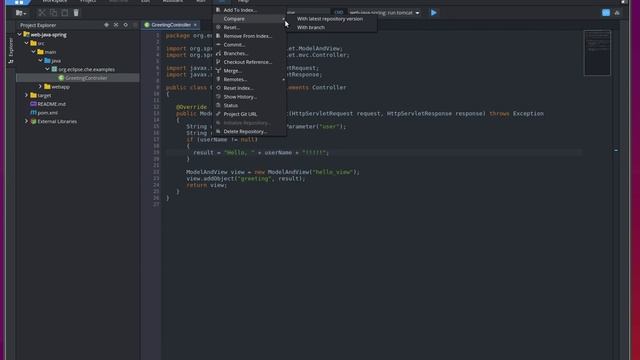Image resolution: width=640 pixels, height=360 pixels.
Task: Open the new file dropdown in toolbar
Action: (x=20, y=13)
